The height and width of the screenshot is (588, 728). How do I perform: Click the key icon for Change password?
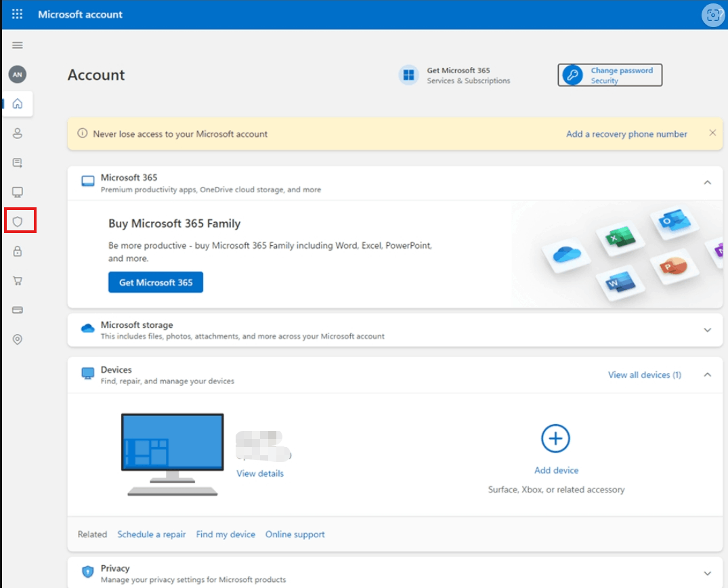coord(572,75)
